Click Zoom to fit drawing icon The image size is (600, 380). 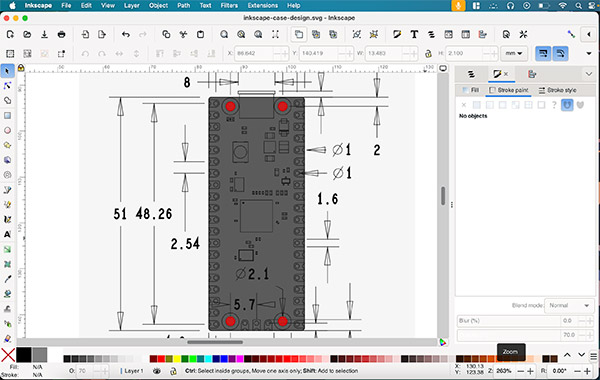tap(241, 34)
